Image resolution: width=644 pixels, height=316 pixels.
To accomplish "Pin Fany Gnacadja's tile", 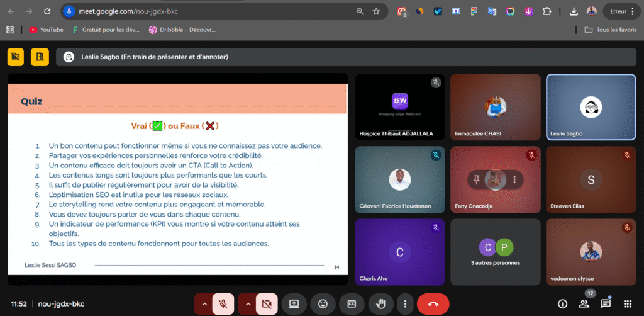I will pyautogui.click(x=477, y=180).
